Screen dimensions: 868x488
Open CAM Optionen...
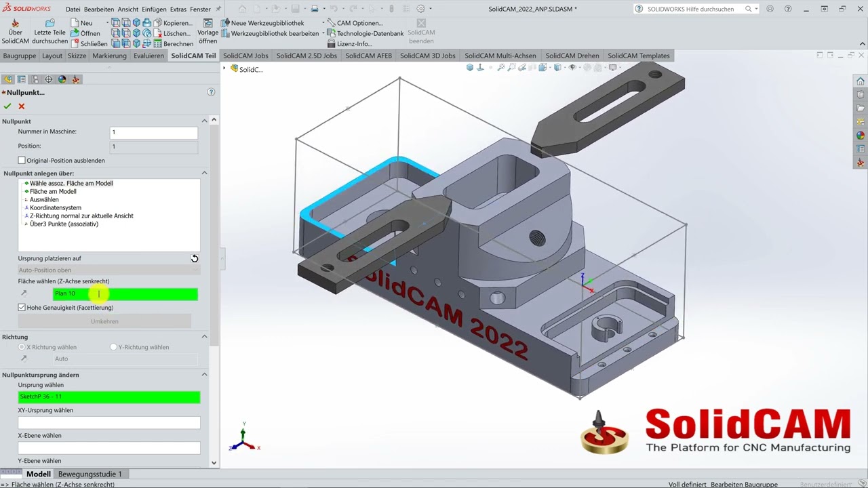355,23
